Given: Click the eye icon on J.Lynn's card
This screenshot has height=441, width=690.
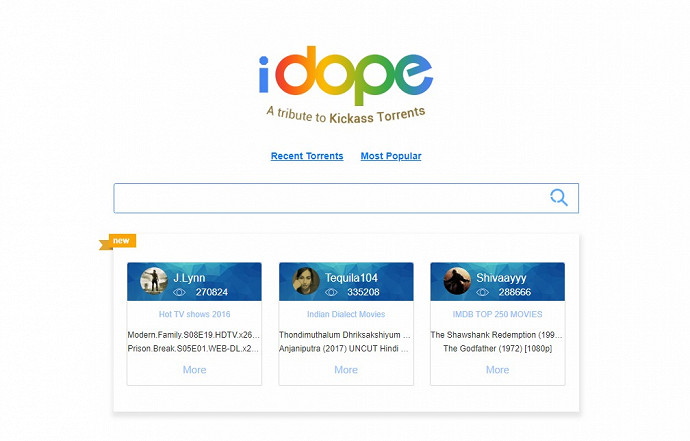Looking at the screenshot, I should (180, 292).
